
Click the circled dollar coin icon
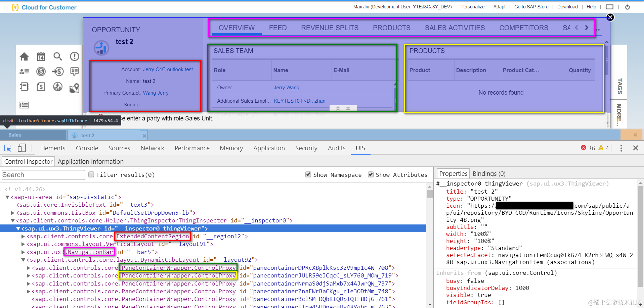(x=41, y=71)
